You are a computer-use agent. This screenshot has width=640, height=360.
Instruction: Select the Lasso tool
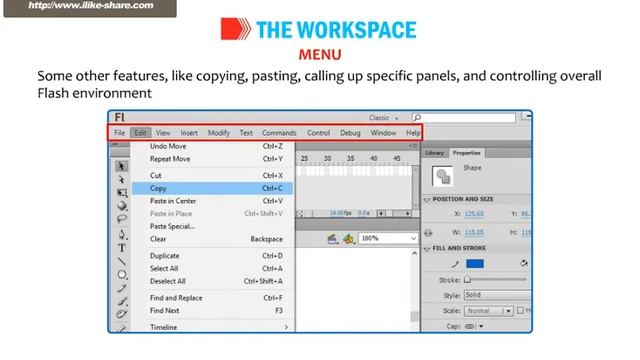pyautogui.click(x=122, y=219)
